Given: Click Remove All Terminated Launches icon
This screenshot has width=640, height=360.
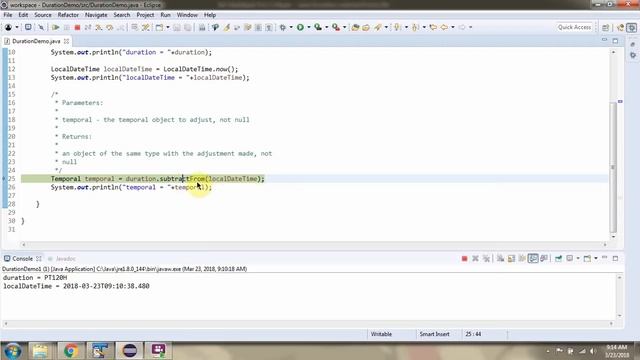Looking at the screenshot, I should tap(486, 258).
